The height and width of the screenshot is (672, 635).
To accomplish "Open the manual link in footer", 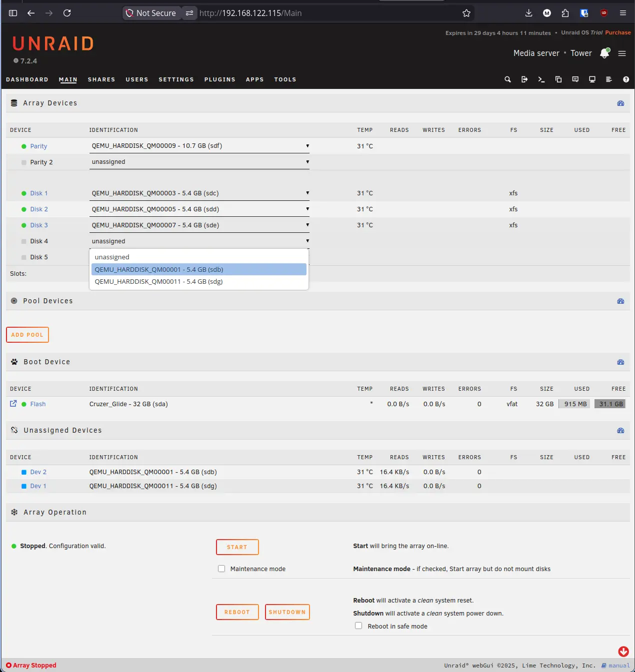I will (x=616, y=666).
